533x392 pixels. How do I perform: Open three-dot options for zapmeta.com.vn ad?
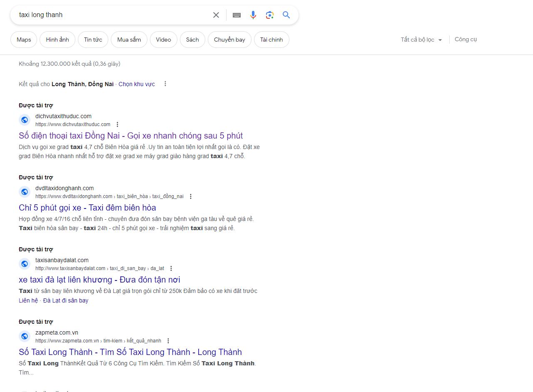pyautogui.click(x=168, y=341)
